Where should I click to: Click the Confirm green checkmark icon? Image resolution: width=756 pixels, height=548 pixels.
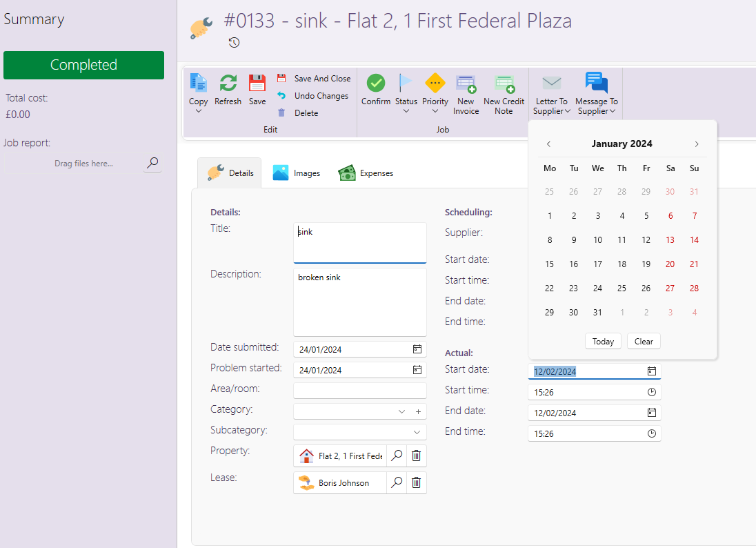376,84
